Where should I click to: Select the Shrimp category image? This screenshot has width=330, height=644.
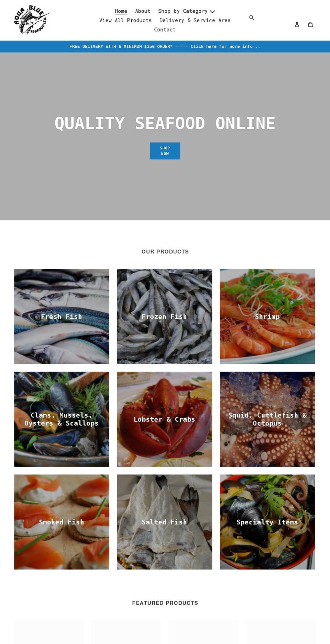[x=267, y=316]
